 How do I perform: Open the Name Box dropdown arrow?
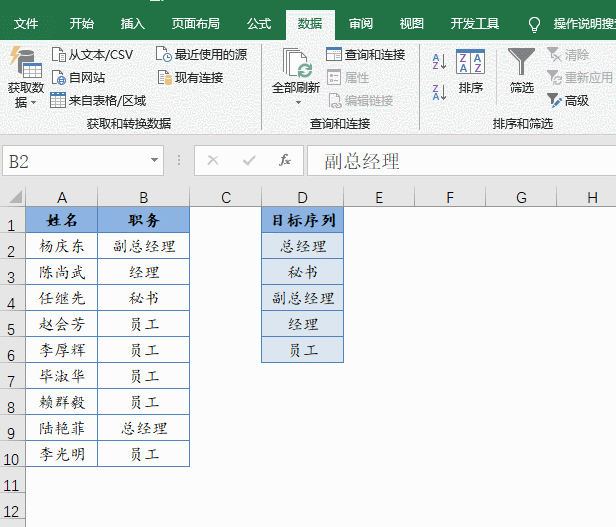(154, 160)
